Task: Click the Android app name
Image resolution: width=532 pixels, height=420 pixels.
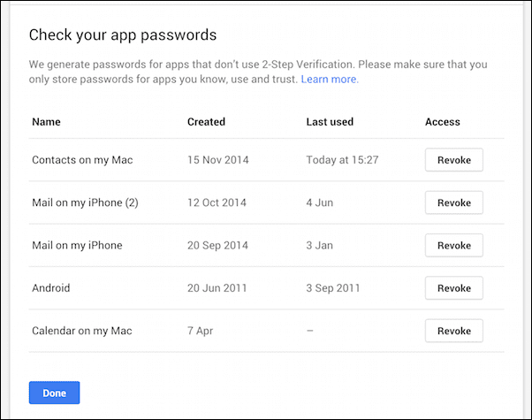Action: (x=51, y=288)
